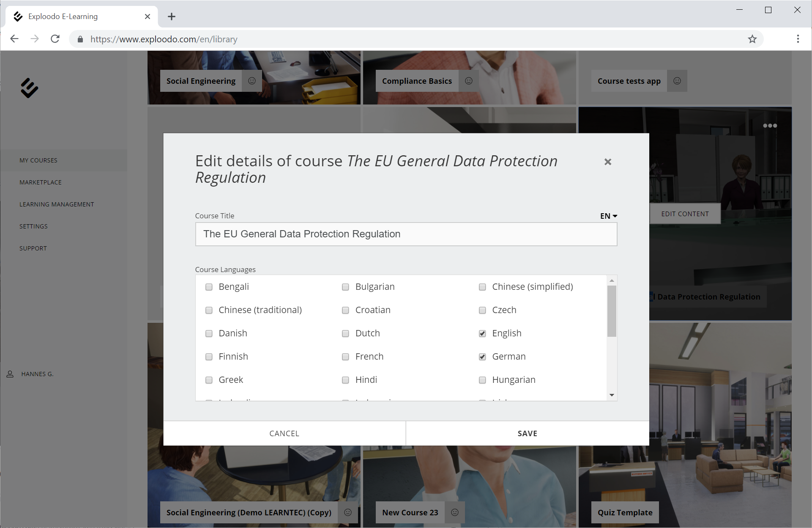Open browser three-dot menu
This screenshot has width=812, height=528.
[798, 39]
